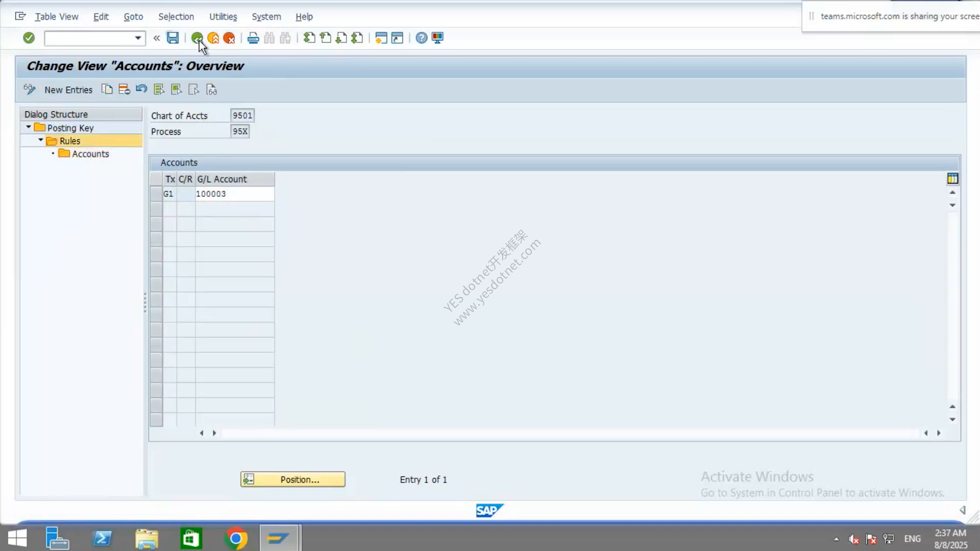Image resolution: width=980 pixels, height=551 pixels.
Task: Click the G/L Account field 100003
Action: (235, 194)
